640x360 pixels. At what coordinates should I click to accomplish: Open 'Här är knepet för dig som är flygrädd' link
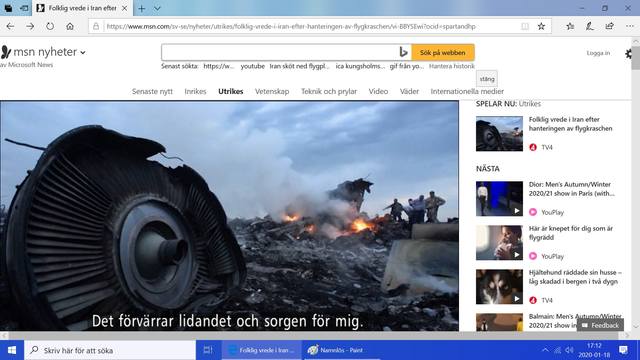point(571,233)
